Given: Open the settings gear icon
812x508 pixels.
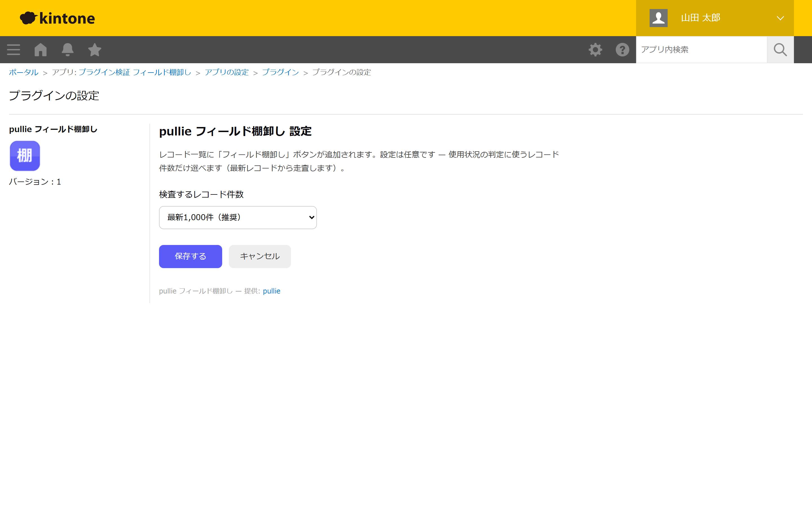Looking at the screenshot, I should click(x=595, y=50).
